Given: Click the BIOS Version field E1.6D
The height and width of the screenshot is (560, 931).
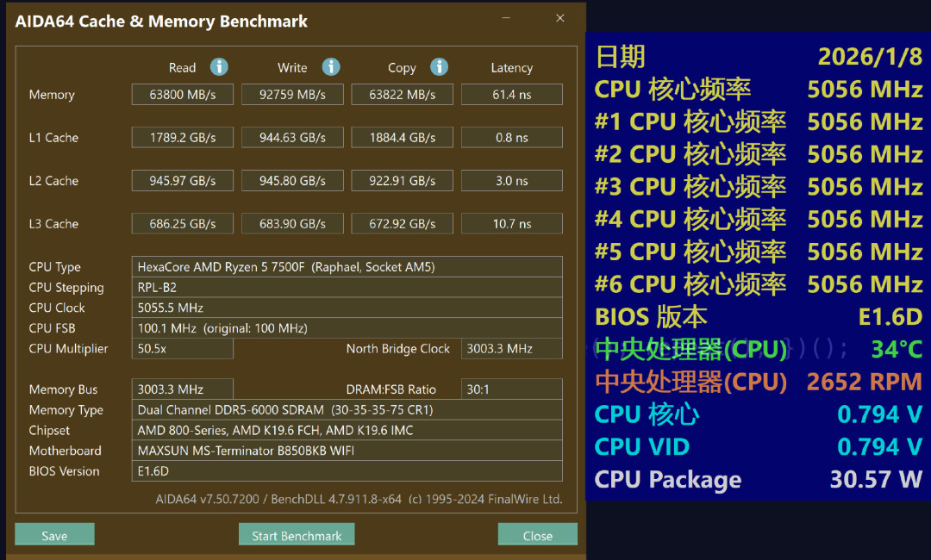Looking at the screenshot, I should pos(347,471).
